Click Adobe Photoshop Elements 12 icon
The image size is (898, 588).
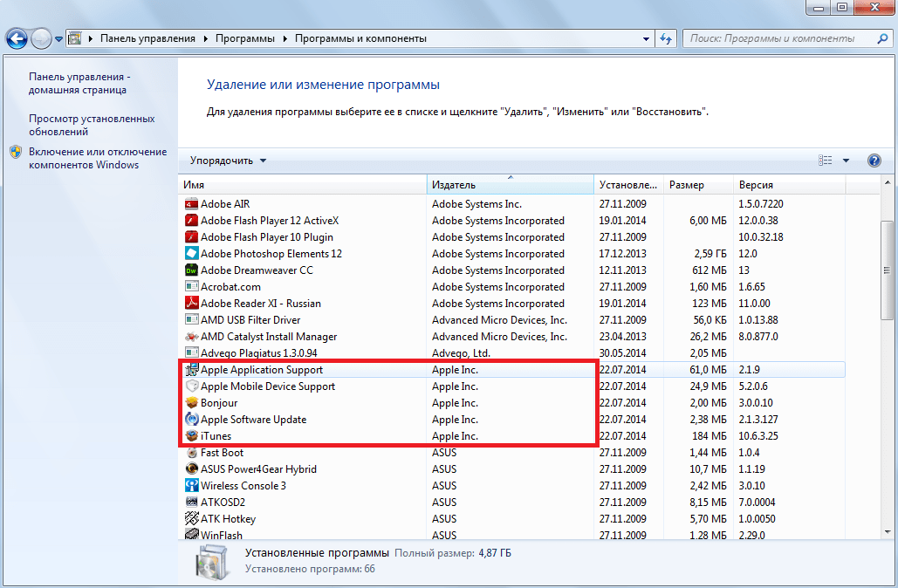[x=192, y=254]
